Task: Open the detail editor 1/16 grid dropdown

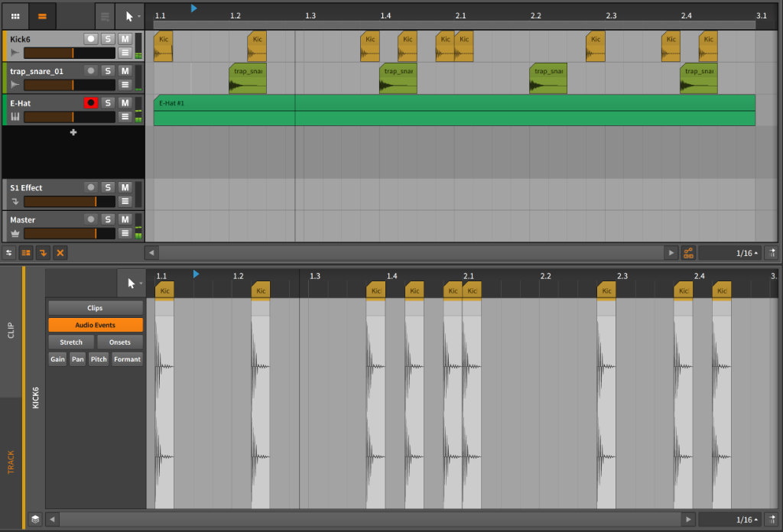Action: tap(730, 520)
